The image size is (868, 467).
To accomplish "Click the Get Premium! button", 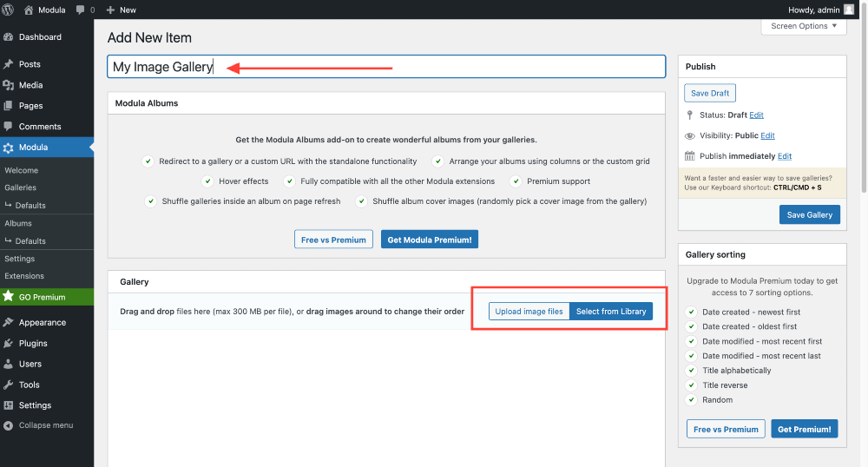I will point(805,429).
